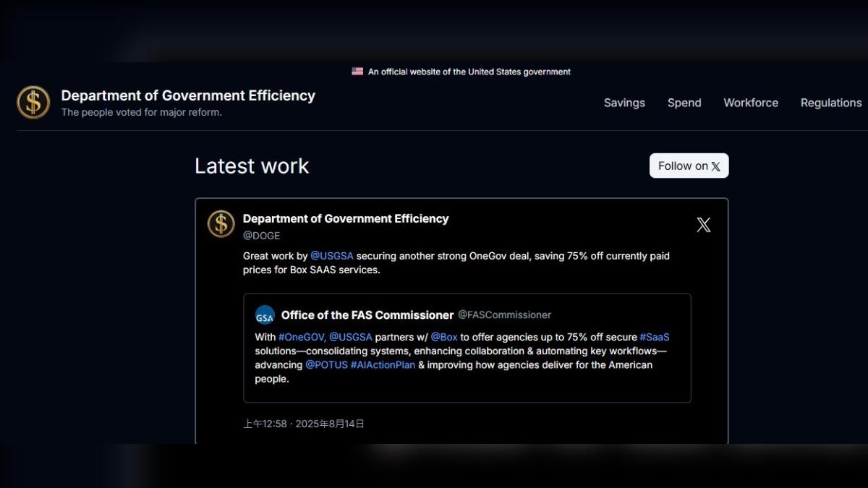Viewport: 868px width, 488px height.
Task: Click the @USGSA mention in the main tweet
Action: point(331,256)
